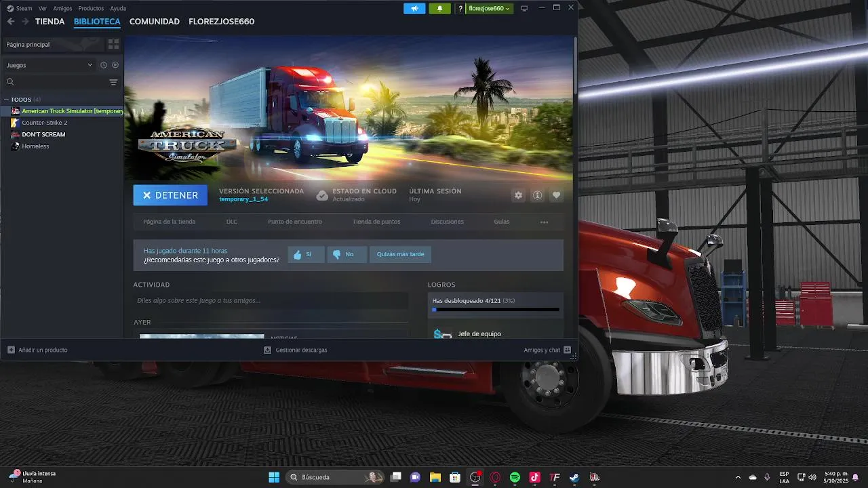This screenshot has width=868, height=488.
Task: Show game information icon
Action: click(537, 195)
